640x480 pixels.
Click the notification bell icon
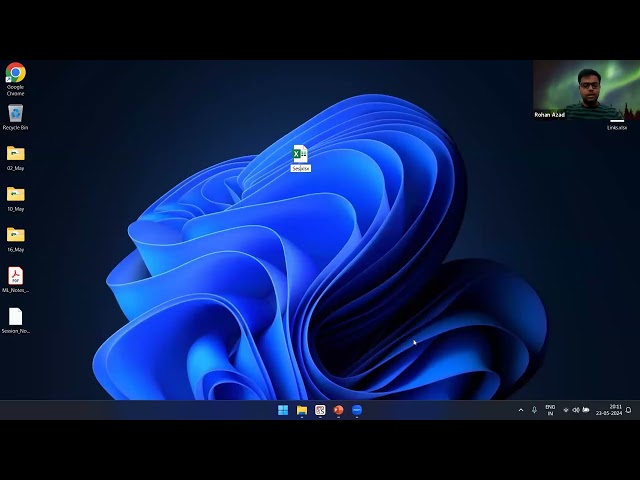(628, 410)
